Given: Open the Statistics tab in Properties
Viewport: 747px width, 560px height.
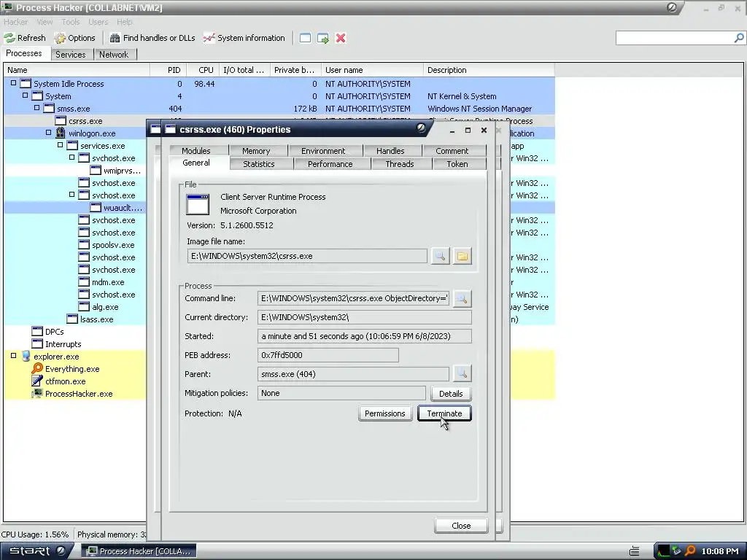Looking at the screenshot, I should coord(259,164).
